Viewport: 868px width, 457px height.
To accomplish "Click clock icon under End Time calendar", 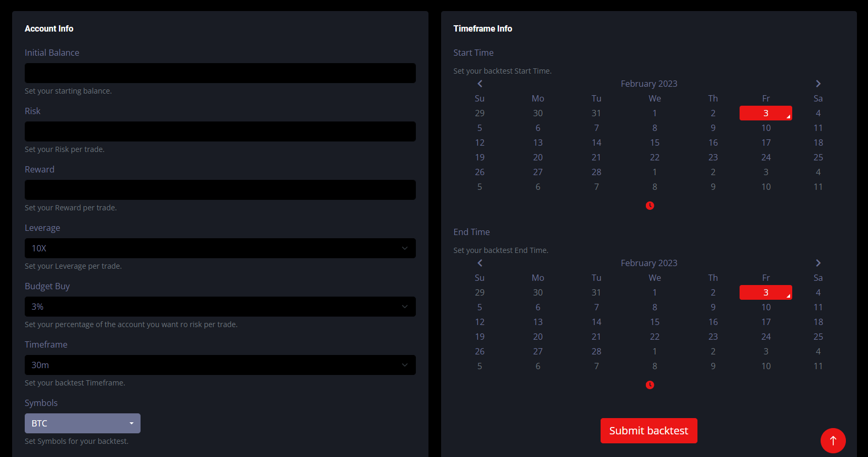I will tap(650, 385).
